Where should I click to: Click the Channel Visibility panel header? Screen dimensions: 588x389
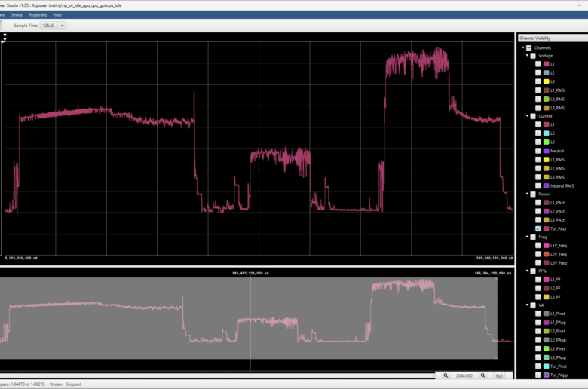coord(553,38)
